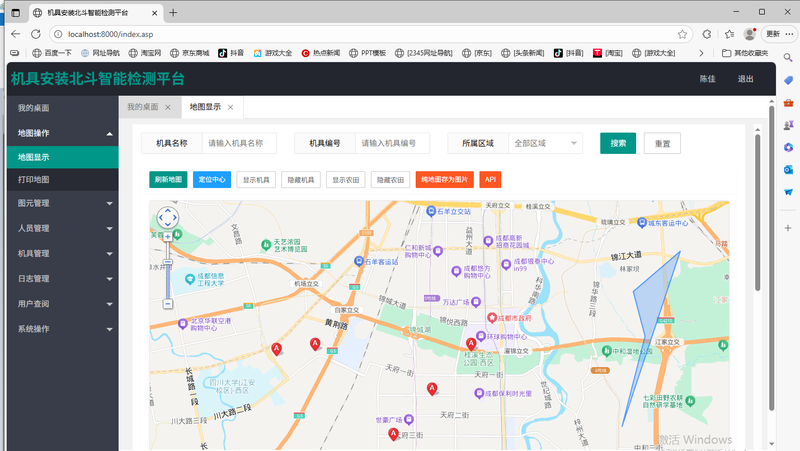Toggle 显示机具 to show machines
The width and height of the screenshot is (800, 451).
(x=257, y=180)
